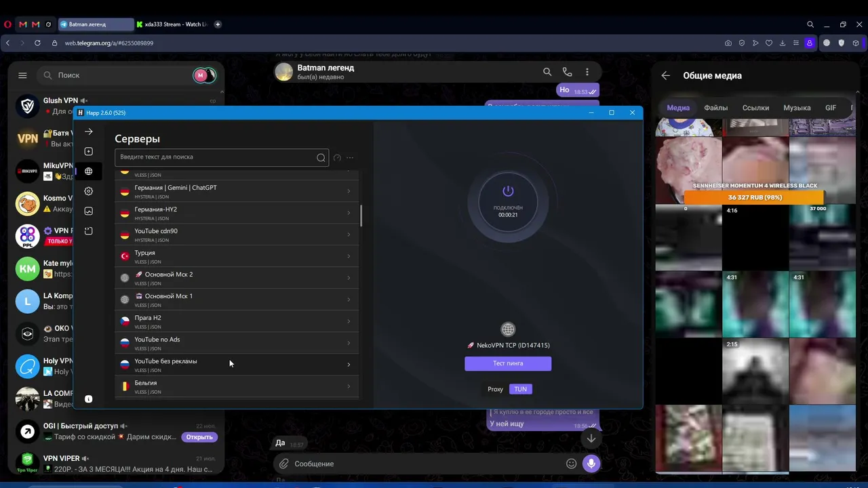The height and width of the screenshot is (488, 868).
Task: Click the ping speedometer icon beside server search
Action: (x=337, y=158)
